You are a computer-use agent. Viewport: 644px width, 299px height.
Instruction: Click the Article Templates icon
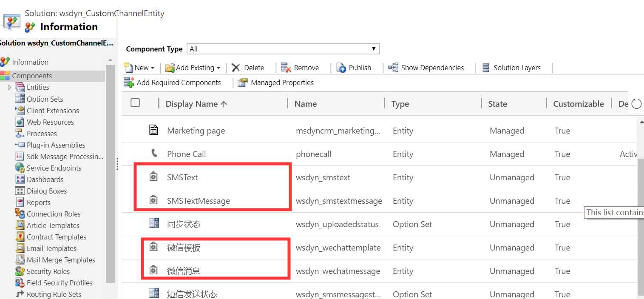pos(20,225)
